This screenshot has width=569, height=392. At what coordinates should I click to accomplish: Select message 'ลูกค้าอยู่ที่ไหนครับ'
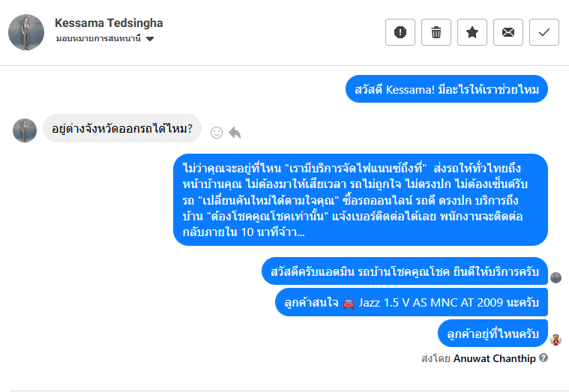tap(493, 334)
